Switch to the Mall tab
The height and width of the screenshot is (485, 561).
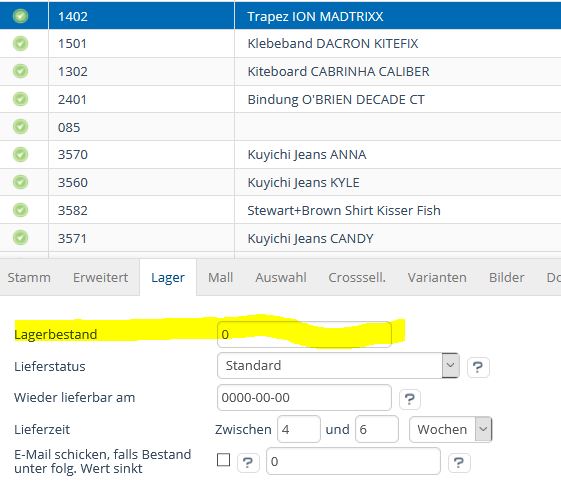220,278
